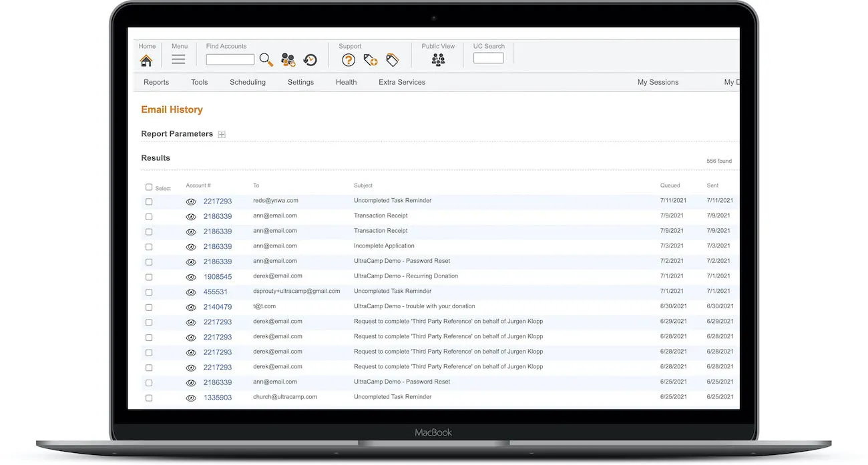
Task: Click the add support ticket tag icon
Action: pos(371,60)
